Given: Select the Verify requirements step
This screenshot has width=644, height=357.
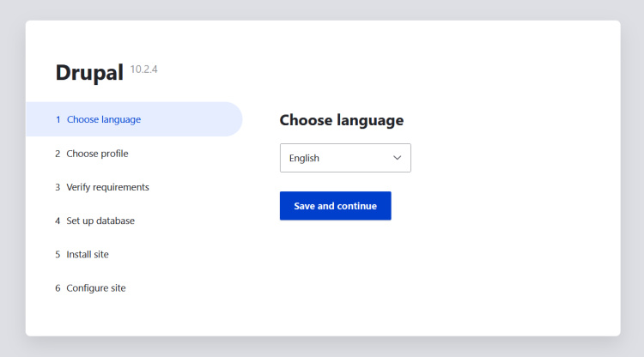Looking at the screenshot, I should pyautogui.click(x=107, y=187).
